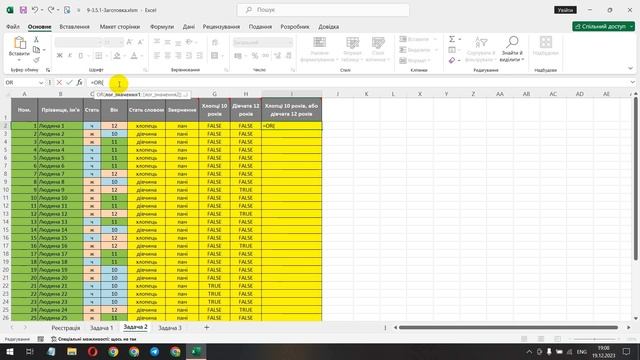Image resolution: width=640 pixels, height=360 pixels.
Task: Click the Insert Function fx icon
Action: tap(80, 82)
